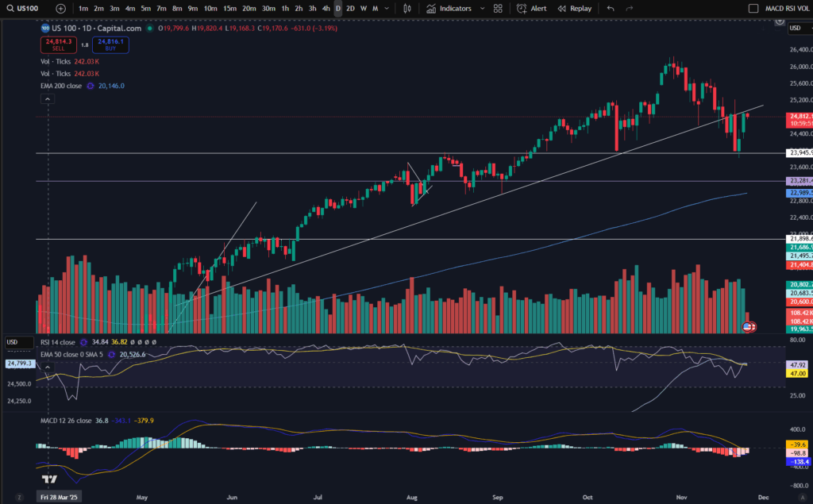This screenshot has width=813, height=504.
Task: Click the BUY 24,816.1 button
Action: [110, 44]
